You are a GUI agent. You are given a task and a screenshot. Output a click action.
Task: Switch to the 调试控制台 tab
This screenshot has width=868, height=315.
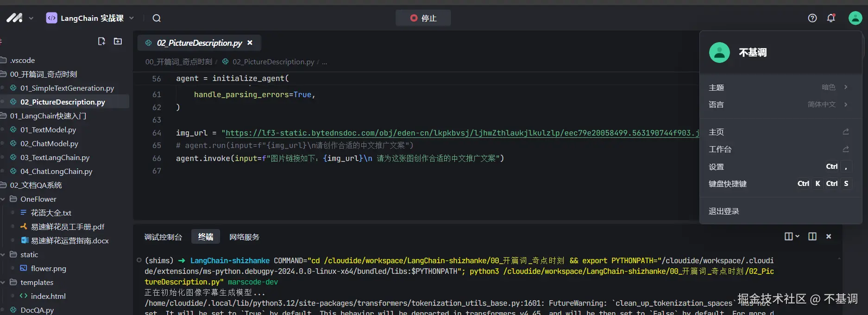[x=163, y=237]
